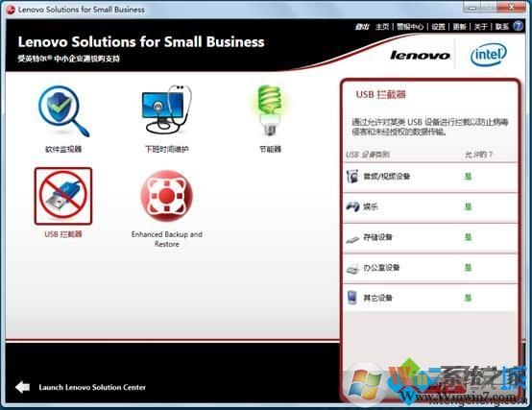This screenshot has height=410, width=532.
Task: Open the 主页 home menu item
Action: (x=382, y=27)
